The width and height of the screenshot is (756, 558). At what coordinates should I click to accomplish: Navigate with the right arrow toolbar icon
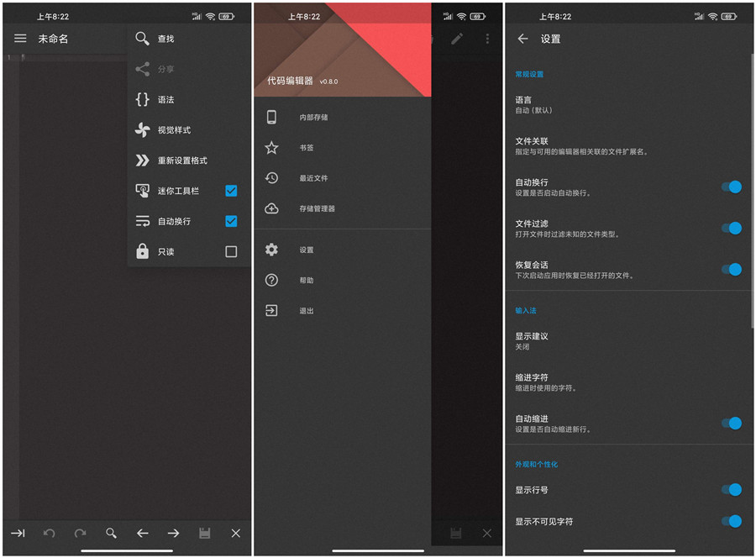pyautogui.click(x=173, y=533)
